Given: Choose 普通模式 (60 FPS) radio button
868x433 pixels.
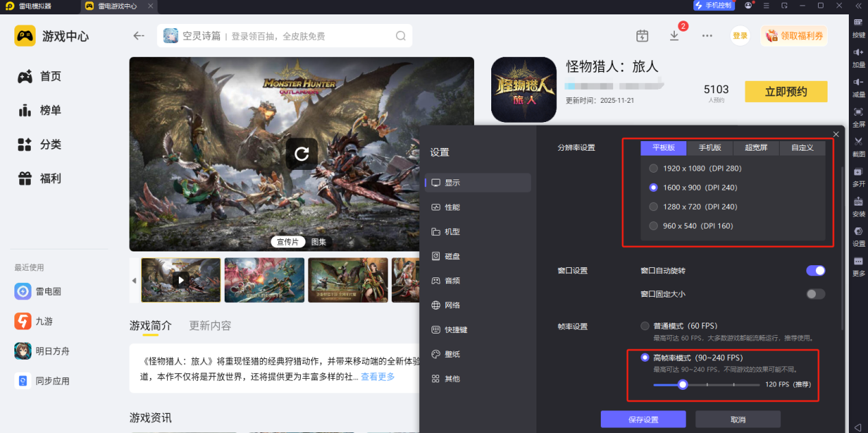Looking at the screenshot, I should 645,326.
